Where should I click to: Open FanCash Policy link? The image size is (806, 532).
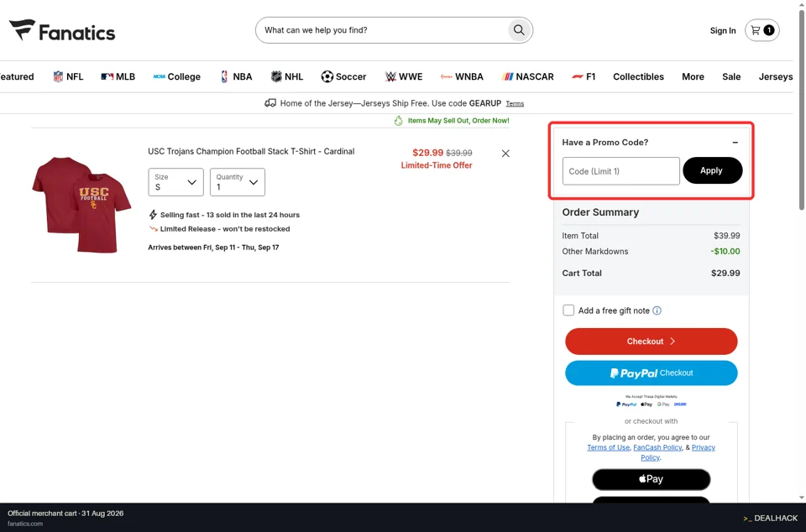pos(657,448)
